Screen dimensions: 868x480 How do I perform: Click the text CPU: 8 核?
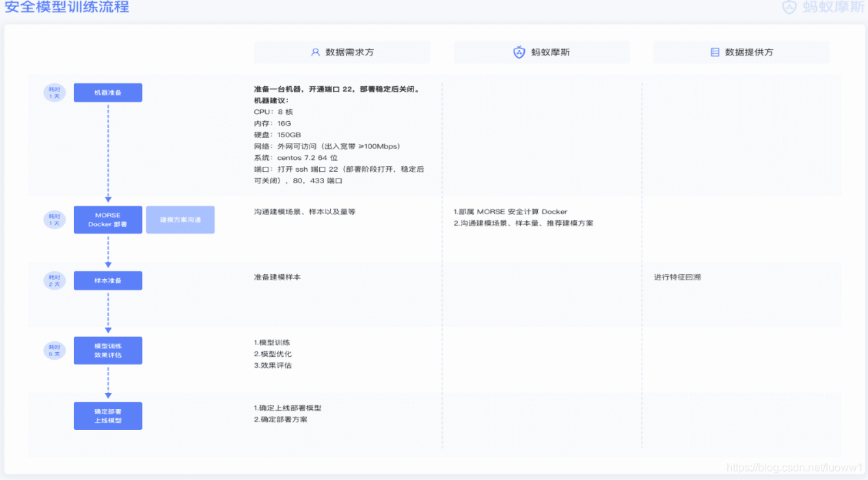273,111
